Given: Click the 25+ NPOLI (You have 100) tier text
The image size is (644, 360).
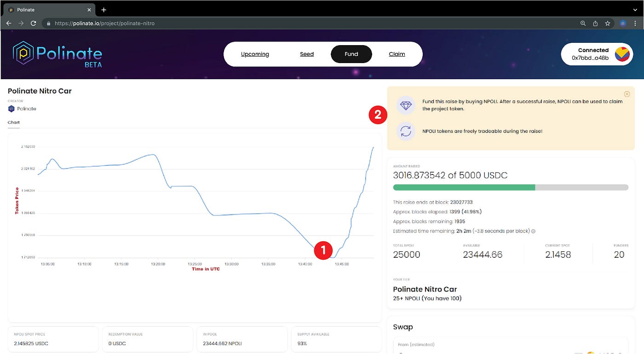Looking at the screenshot, I should pos(427,298).
